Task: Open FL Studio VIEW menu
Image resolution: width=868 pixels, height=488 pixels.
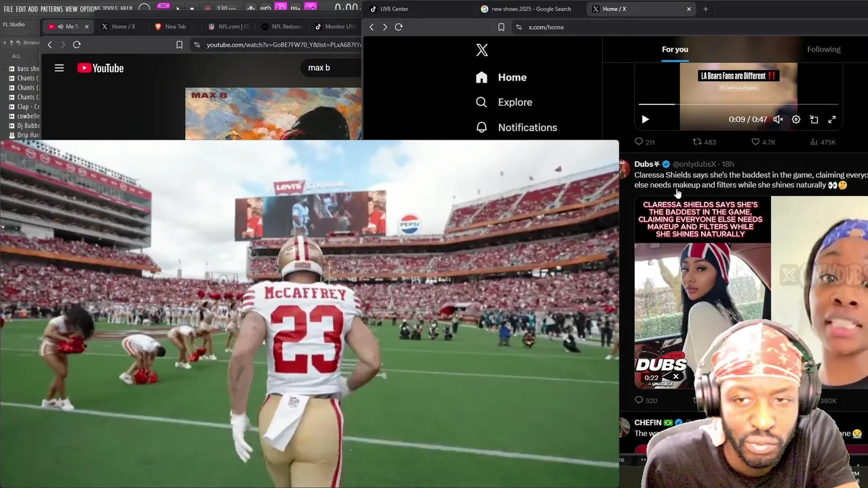Action: pyautogui.click(x=71, y=9)
